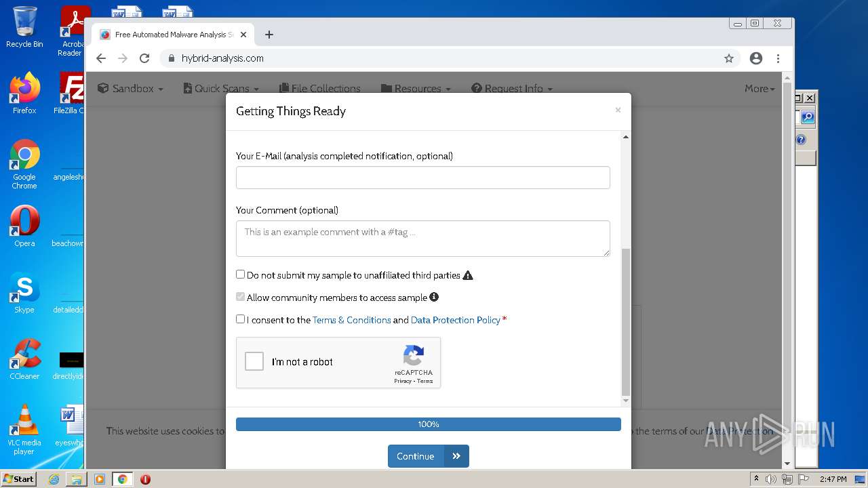Screen dimensions: 868x488
Task: Open a new browser tab
Action: pyautogui.click(x=269, y=35)
